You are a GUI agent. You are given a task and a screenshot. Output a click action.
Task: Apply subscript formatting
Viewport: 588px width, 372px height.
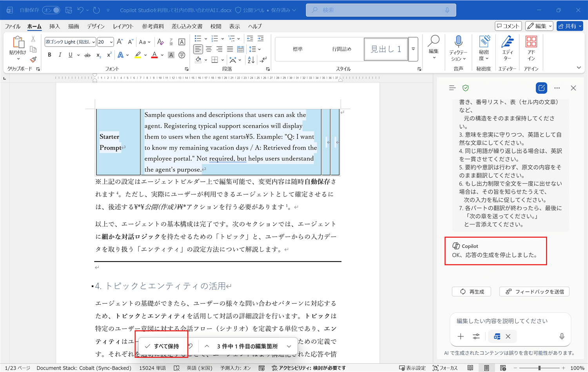click(x=98, y=55)
